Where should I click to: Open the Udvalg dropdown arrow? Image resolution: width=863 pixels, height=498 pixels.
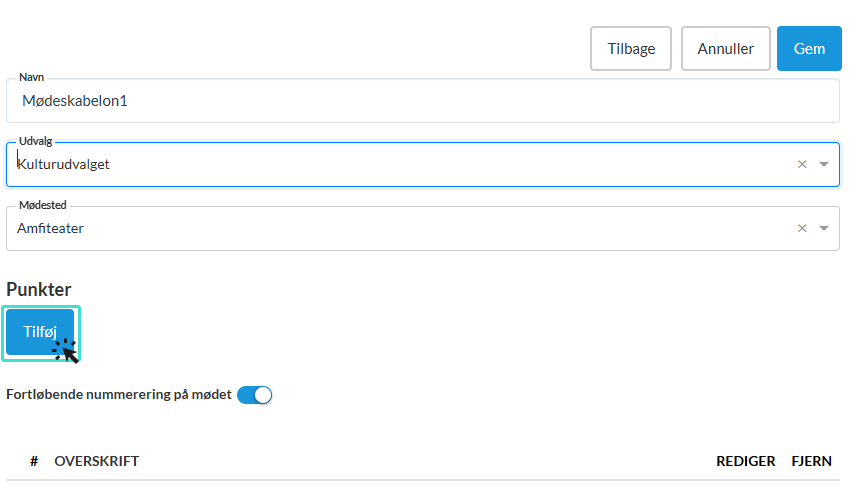click(824, 164)
